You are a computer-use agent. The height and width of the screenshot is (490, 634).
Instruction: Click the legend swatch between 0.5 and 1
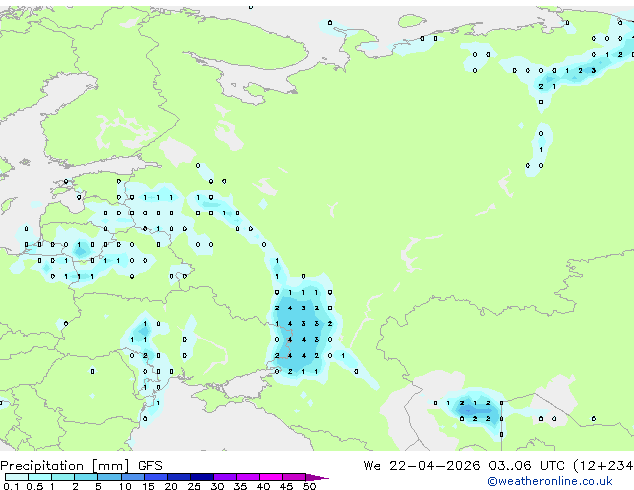click(x=40, y=477)
